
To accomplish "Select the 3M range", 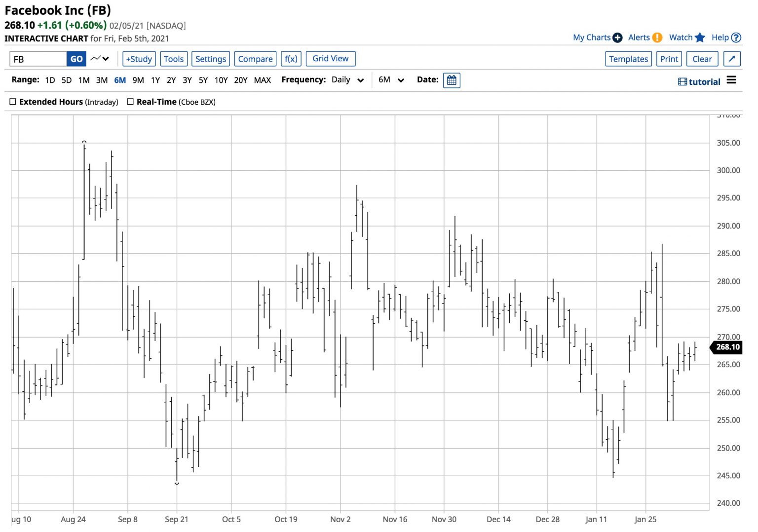I will point(103,81).
